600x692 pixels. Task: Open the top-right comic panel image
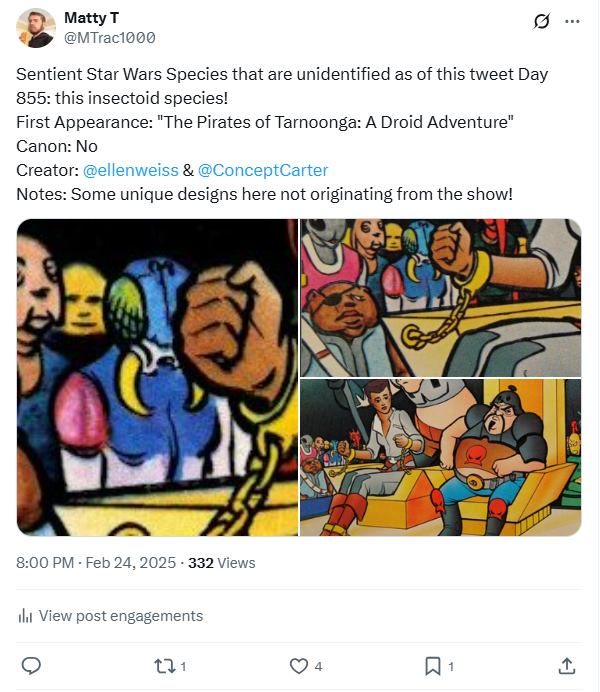coord(441,297)
